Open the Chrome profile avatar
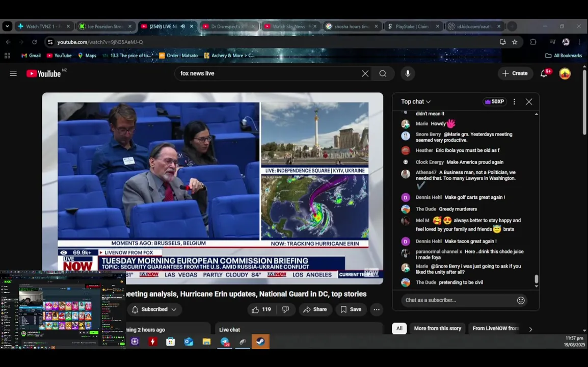 click(x=566, y=42)
